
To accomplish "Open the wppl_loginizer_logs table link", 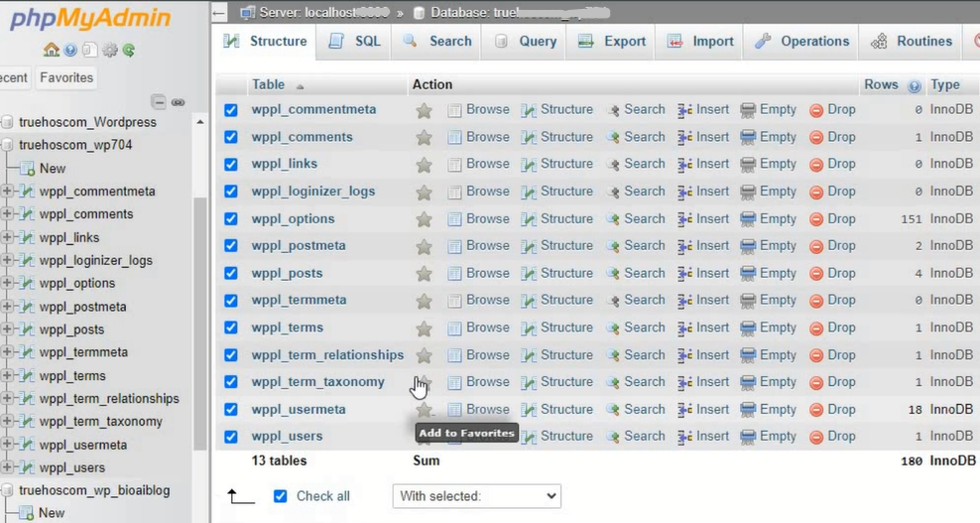I will click(x=313, y=192).
